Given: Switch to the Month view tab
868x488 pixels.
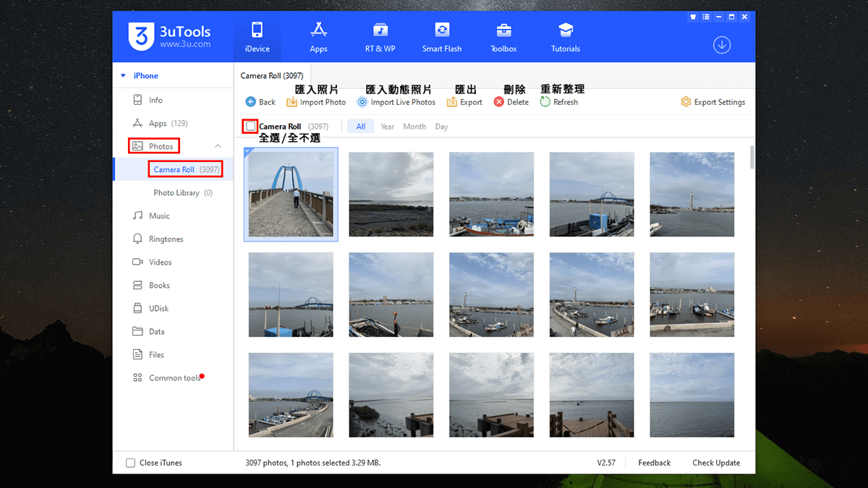Looking at the screenshot, I should coord(414,127).
